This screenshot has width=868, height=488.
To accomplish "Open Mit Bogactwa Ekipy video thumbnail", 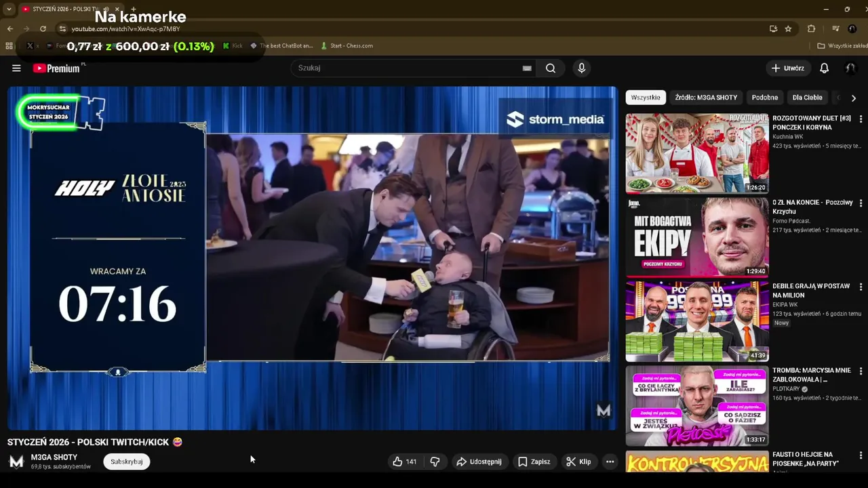I will (x=697, y=237).
